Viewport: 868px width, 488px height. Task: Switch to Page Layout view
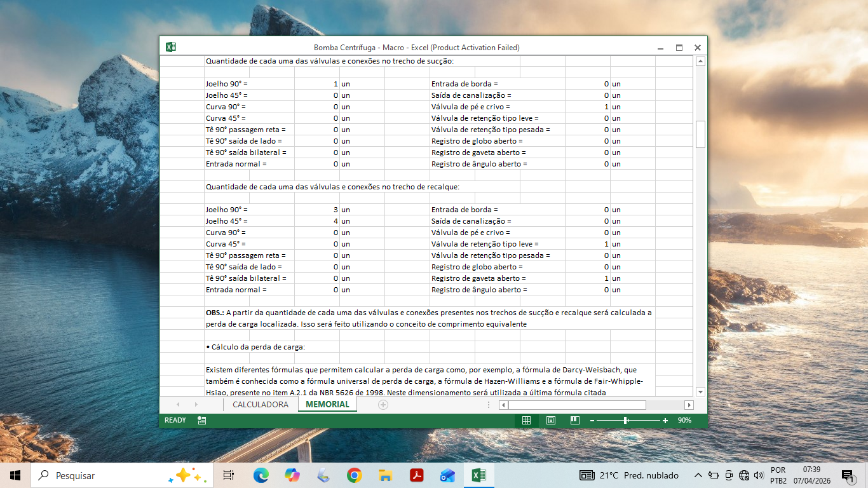550,420
